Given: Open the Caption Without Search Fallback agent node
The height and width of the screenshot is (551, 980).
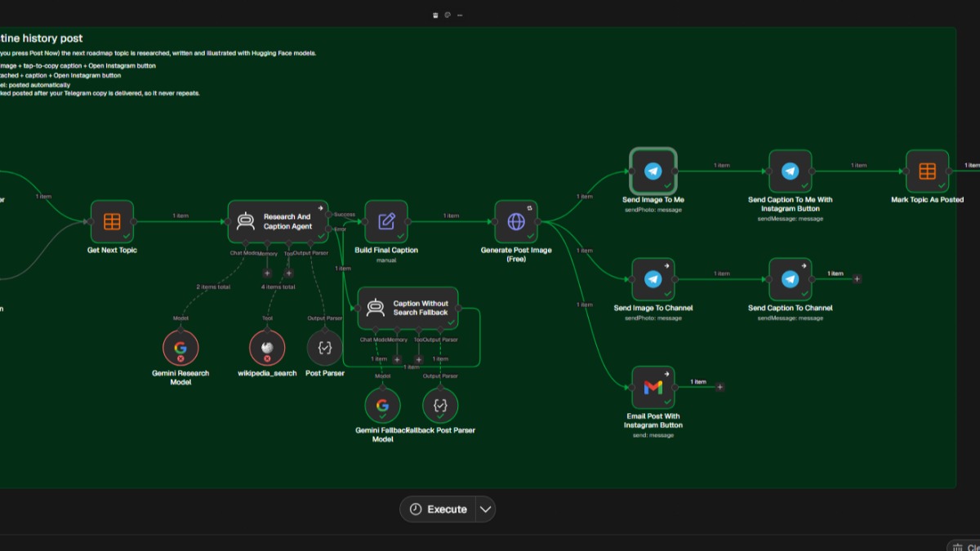Looking at the screenshot, I should pos(408,308).
